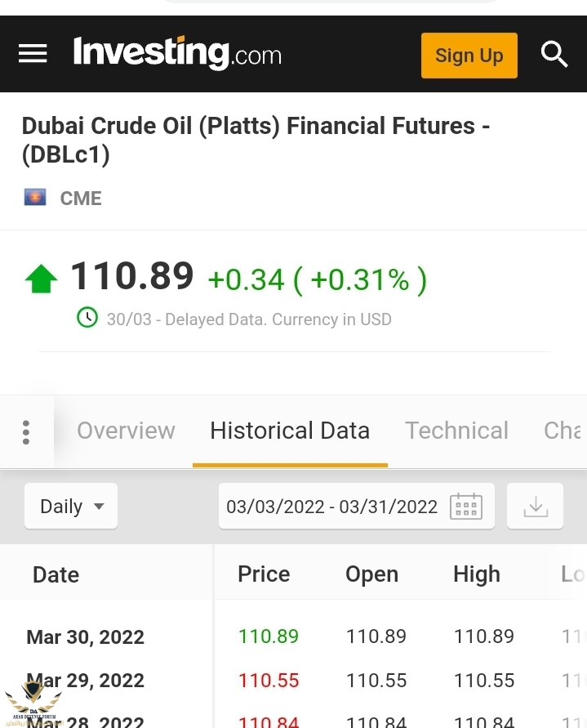Open the three-dot more options menu
587x728 pixels.
point(26,431)
